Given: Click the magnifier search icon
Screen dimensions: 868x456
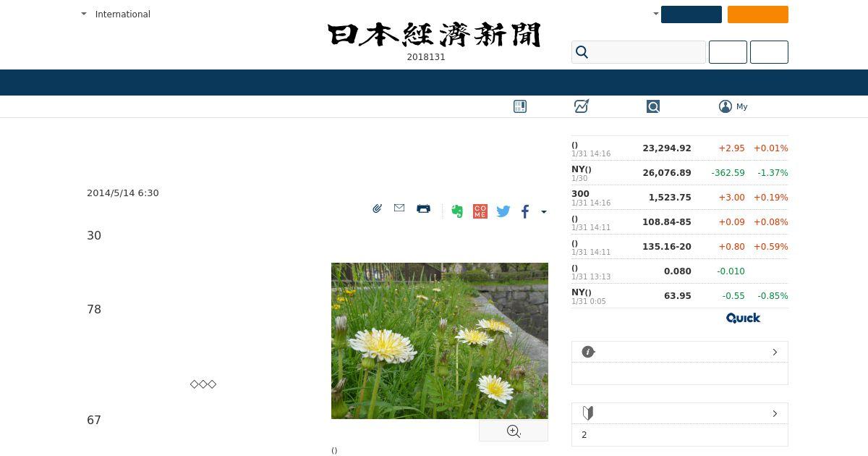Looking at the screenshot, I should click(x=582, y=52).
